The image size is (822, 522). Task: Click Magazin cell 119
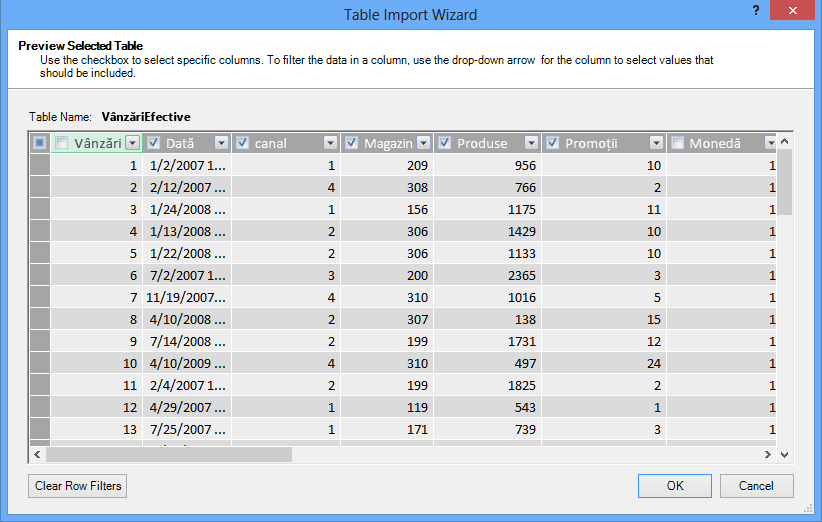click(387, 407)
